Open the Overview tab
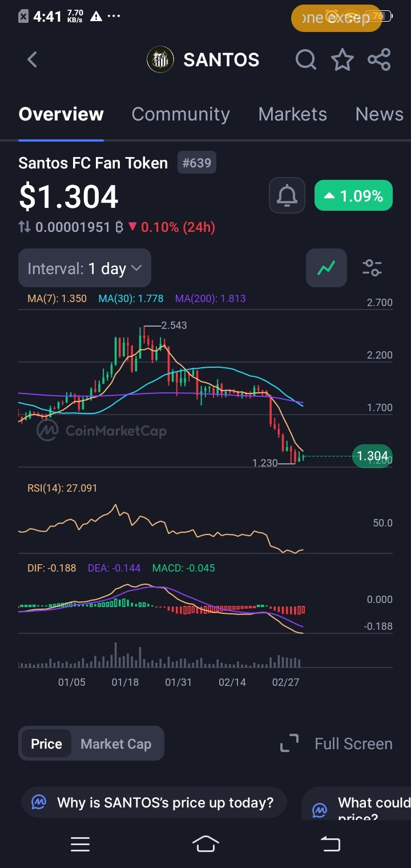The height and width of the screenshot is (868, 411). pos(61,114)
